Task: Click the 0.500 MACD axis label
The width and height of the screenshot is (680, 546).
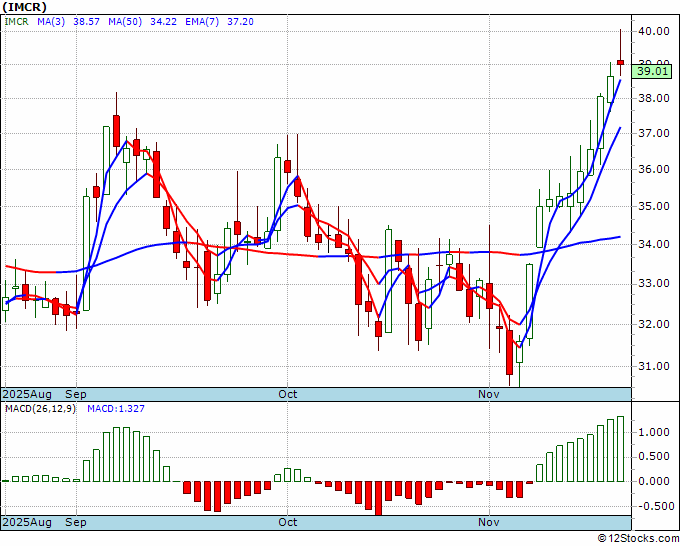Action: click(x=654, y=457)
